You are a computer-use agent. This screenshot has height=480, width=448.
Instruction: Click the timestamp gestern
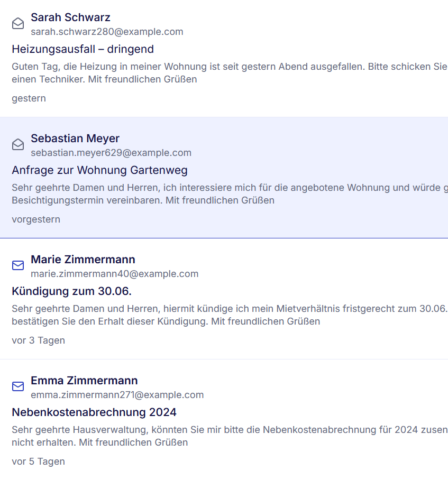tap(29, 98)
